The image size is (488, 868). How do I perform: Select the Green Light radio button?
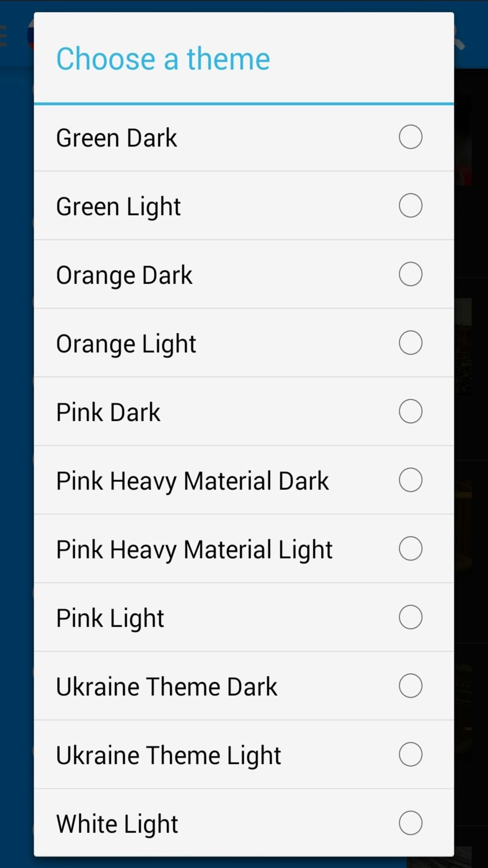pyautogui.click(x=410, y=206)
